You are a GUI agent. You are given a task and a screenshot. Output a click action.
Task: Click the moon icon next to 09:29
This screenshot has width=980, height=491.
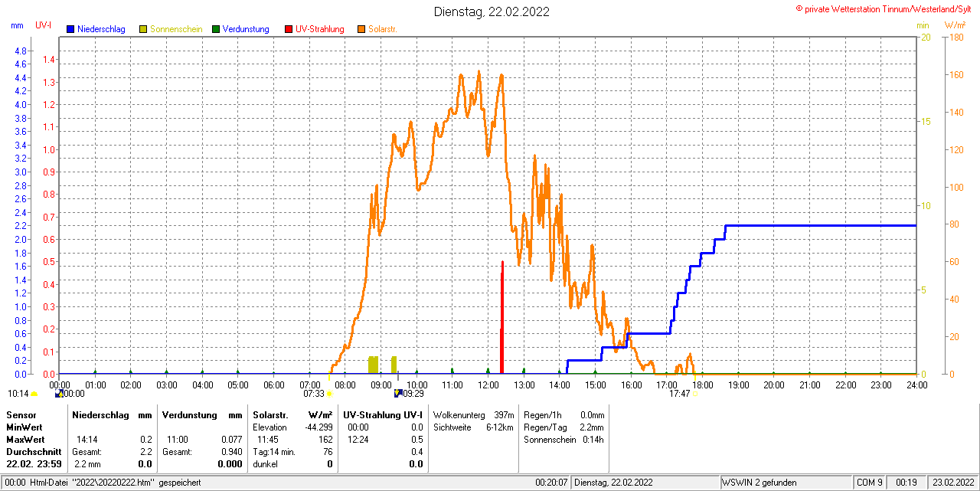[x=397, y=394]
